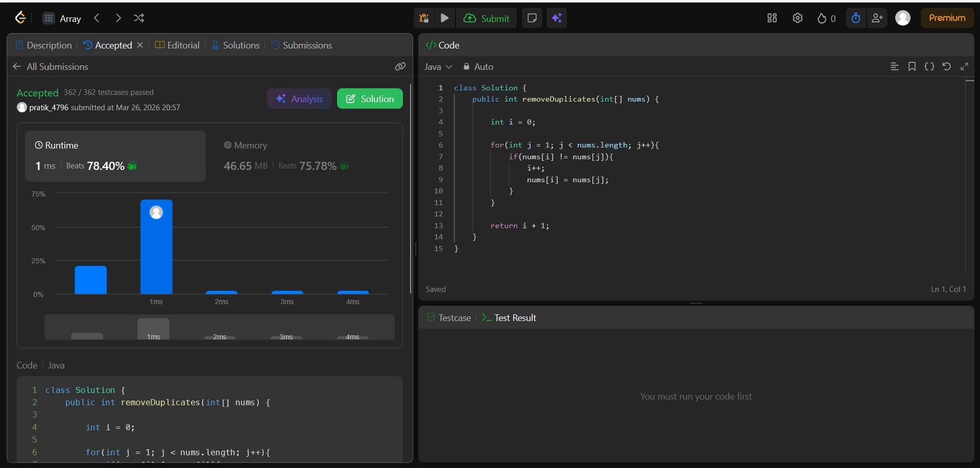Image resolution: width=980 pixels, height=468 pixels.
Task: Click the timer stopwatch icon
Action: click(x=856, y=18)
